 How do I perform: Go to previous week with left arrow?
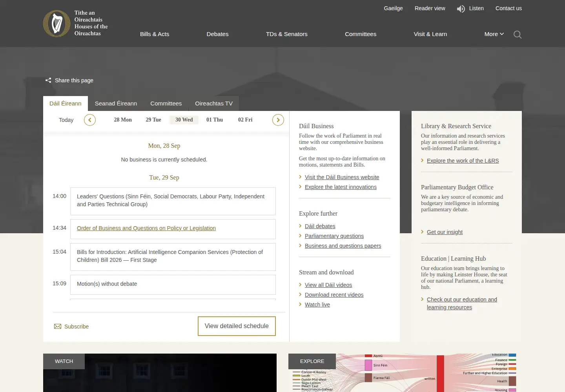click(x=90, y=120)
